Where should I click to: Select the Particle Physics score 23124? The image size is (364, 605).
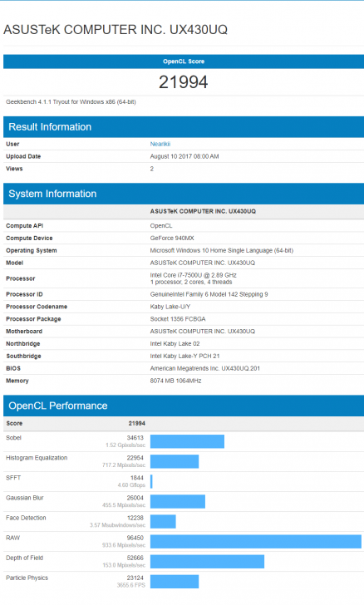pyautogui.click(x=135, y=578)
